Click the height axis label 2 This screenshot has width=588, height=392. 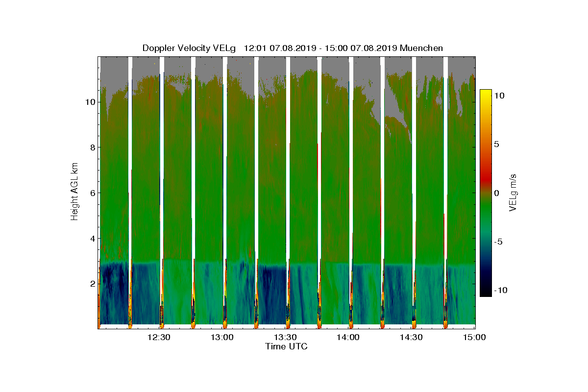(x=92, y=284)
